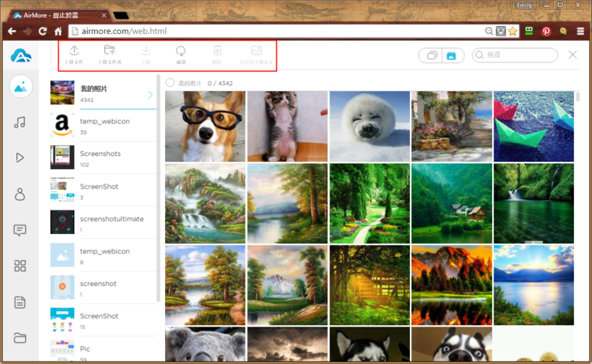Screen dimensions: 592x364
Task: Select the corgi with glasses photo
Action: tap(205, 127)
